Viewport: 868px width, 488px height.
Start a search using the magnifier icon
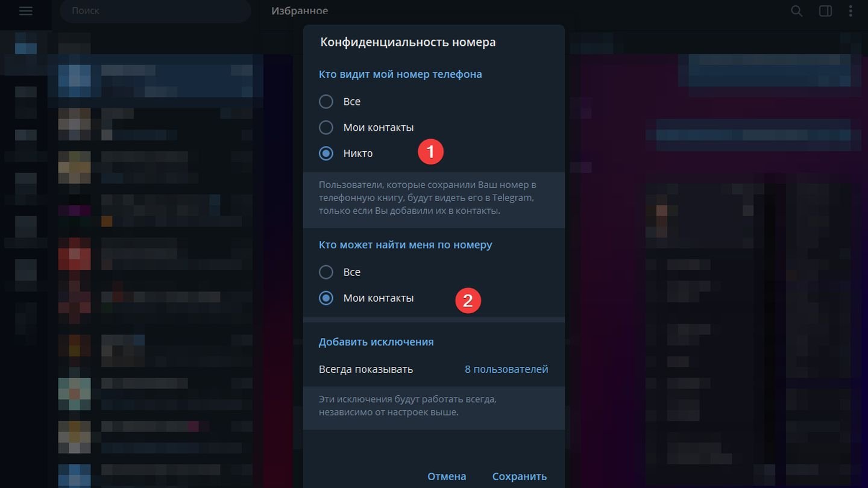796,11
